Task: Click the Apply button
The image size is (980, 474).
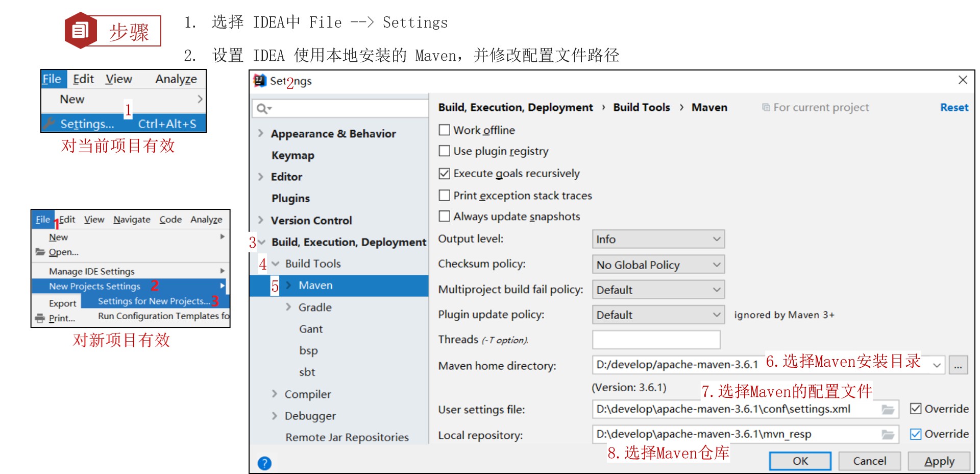Action: click(939, 461)
